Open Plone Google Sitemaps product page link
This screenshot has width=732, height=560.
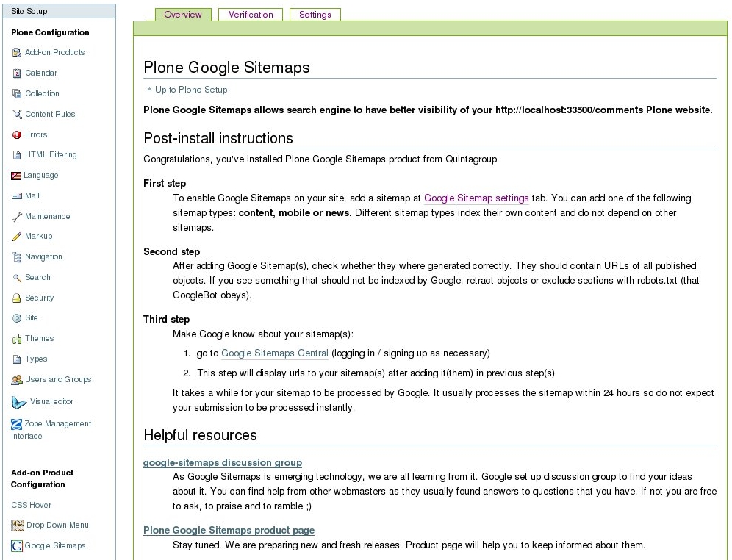[x=229, y=531]
